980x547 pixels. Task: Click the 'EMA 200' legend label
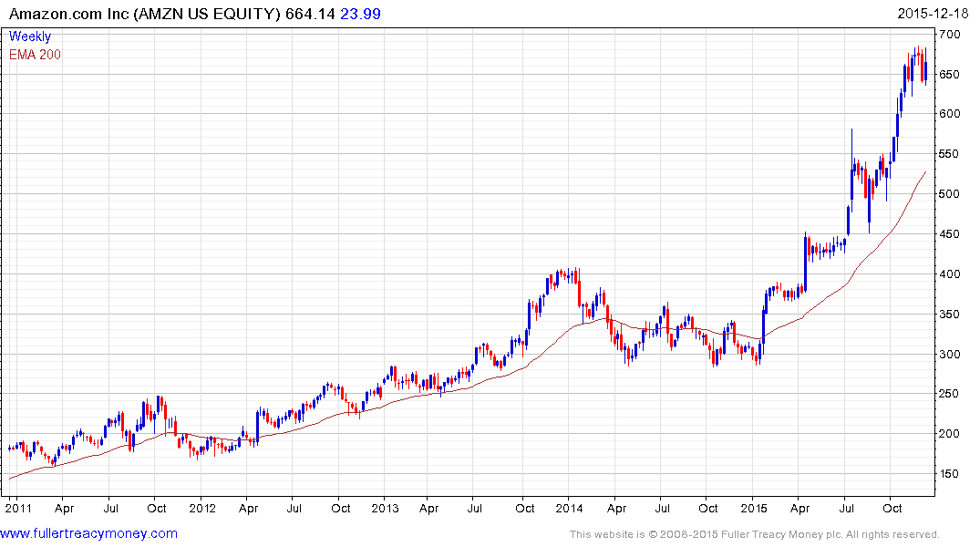coord(35,55)
